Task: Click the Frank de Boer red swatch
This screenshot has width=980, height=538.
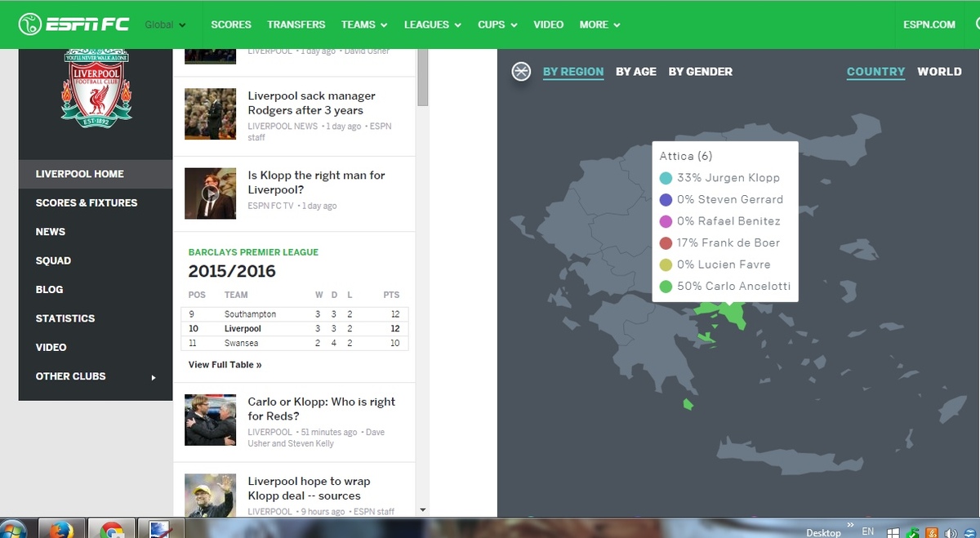Action: coord(666,243)
